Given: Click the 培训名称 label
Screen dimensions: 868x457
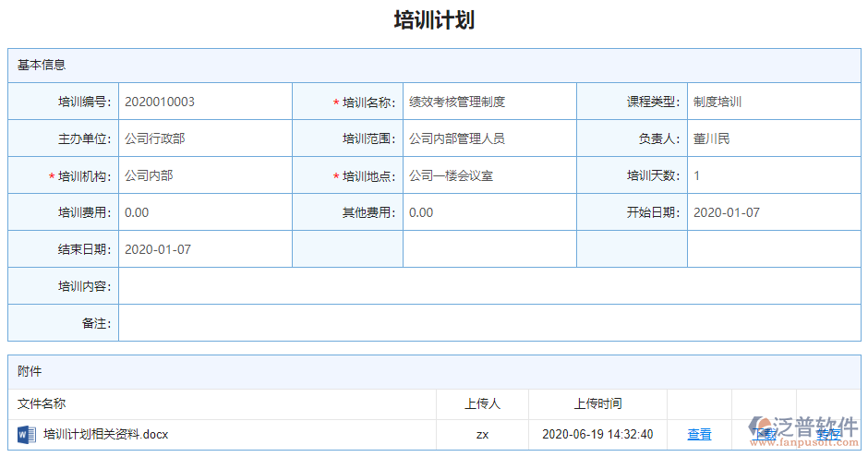Looking at the screenshot, I should [x=368, y=102].
